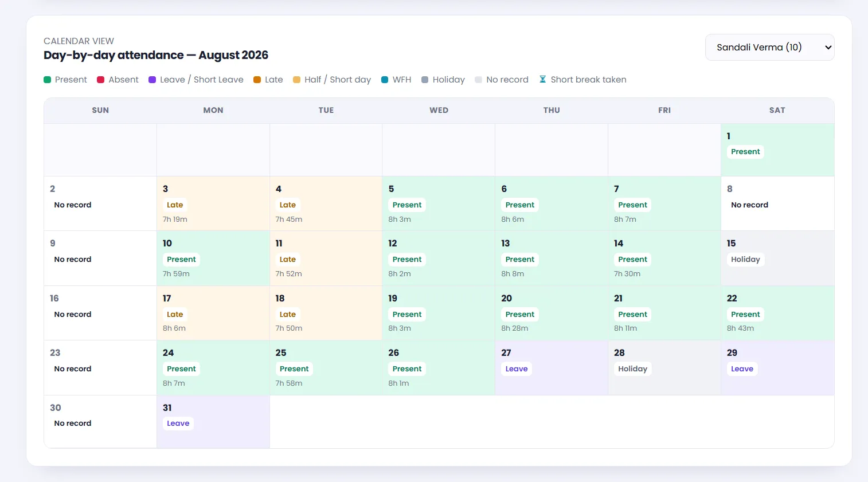The image size is (868, 482).
Task: Click the 8h 7m duration on August 7
Action: [625, 220]
